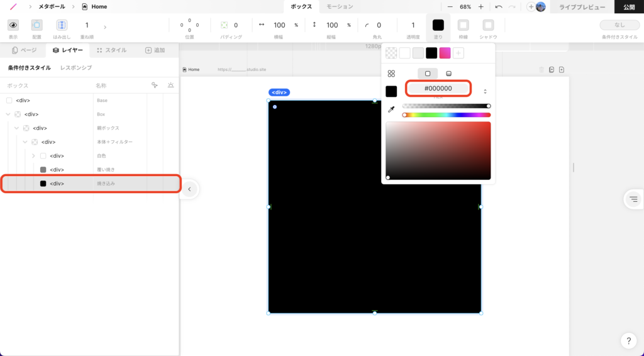Click the 角丸 corner radius icon
The height and width of the screenshot is (356, 644).
(x=367, y=25)
